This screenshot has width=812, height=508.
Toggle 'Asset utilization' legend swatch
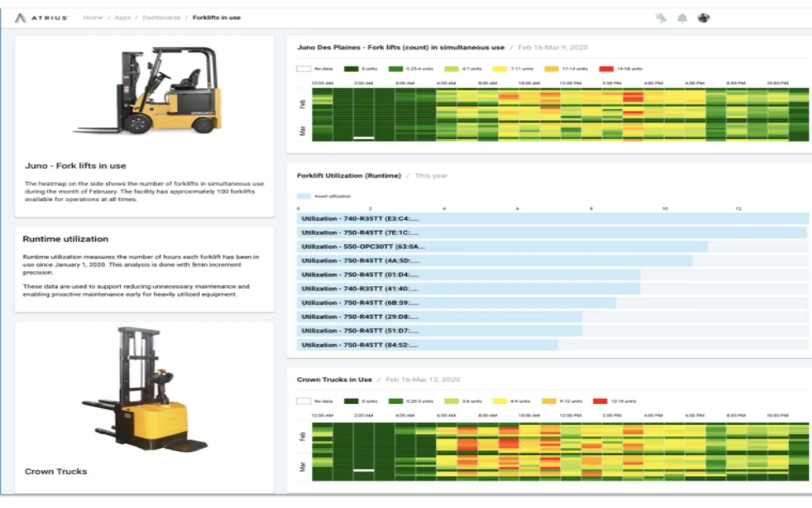pyautogui.click(x=303, y=196)
